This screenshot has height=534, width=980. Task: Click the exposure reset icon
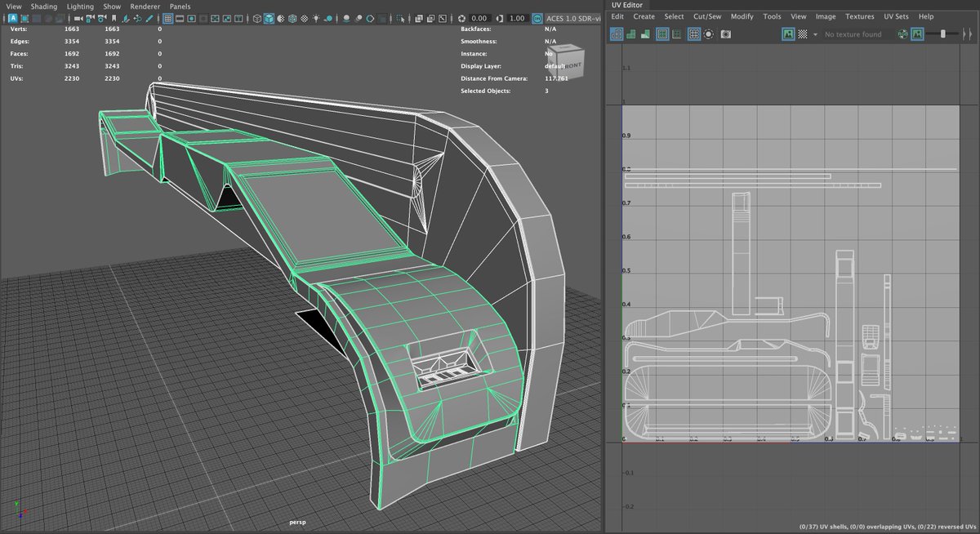pyautogui.click(x=461, y=18)
